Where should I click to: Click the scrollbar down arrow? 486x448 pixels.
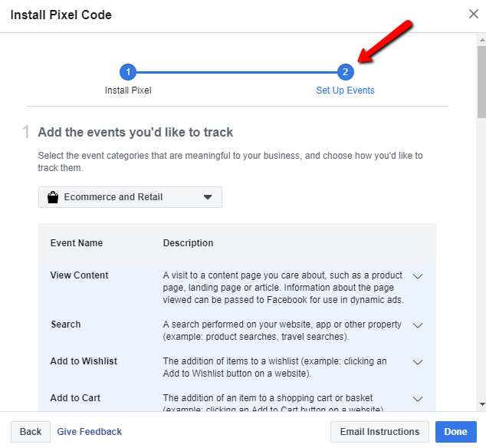coord(482,404)
